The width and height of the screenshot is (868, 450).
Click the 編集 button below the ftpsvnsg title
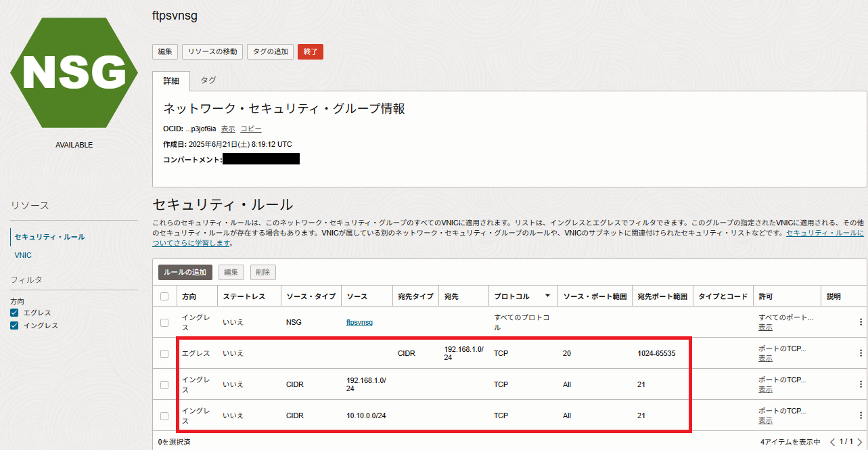point(165,51)
